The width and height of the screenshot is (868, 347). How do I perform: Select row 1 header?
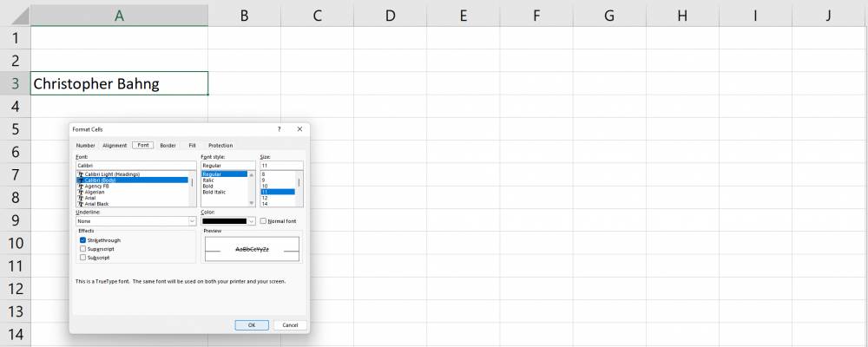[x=15, y=37]
